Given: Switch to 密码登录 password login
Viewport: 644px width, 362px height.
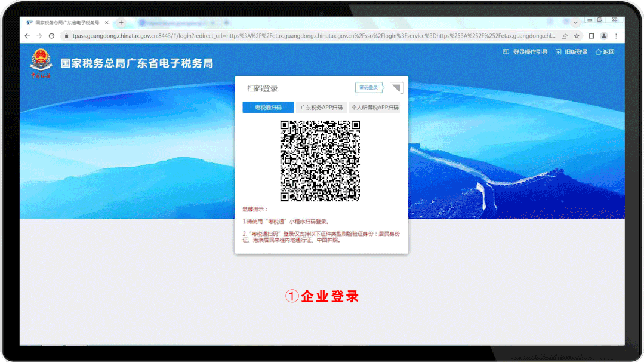Looking at the screenshot, I should click(x=369, y=88).
